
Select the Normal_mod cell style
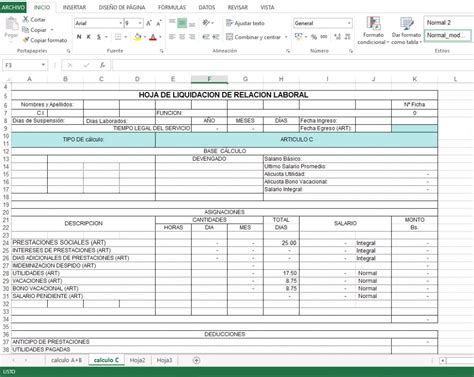[x=447, y=35]
